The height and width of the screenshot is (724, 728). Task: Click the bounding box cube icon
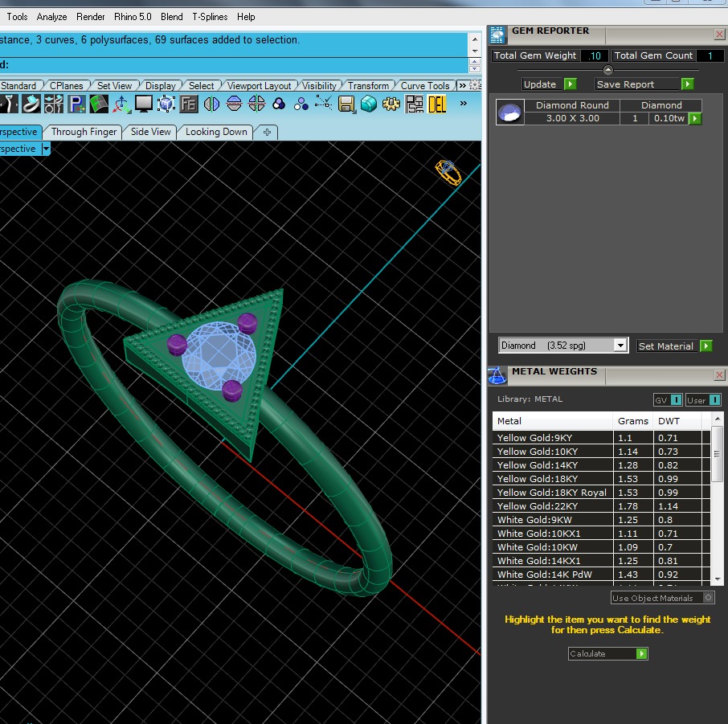click(x=166, y=104)
